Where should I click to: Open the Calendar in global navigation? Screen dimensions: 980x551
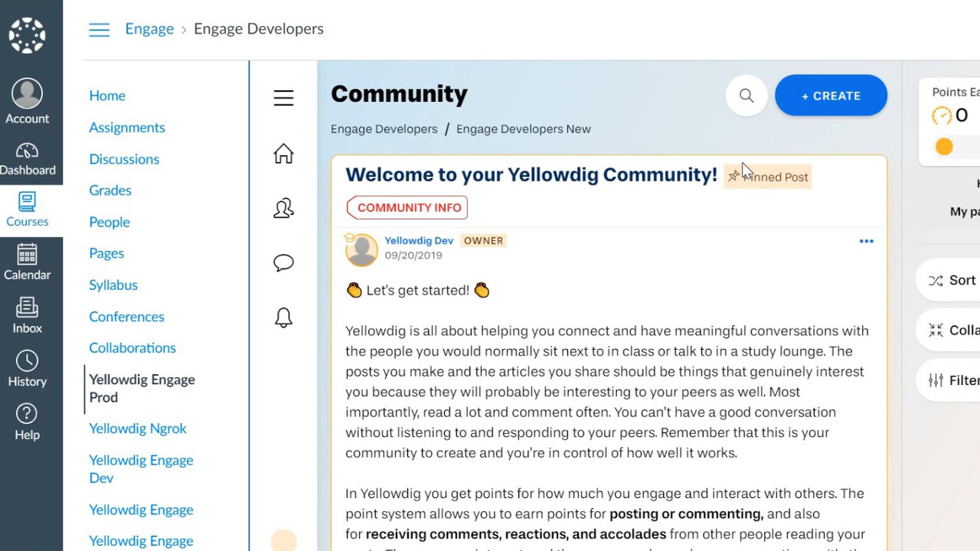28,262
